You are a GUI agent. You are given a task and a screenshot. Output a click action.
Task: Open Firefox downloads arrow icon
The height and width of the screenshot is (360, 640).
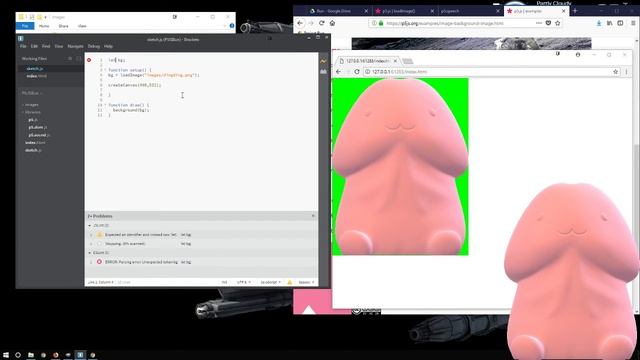pos(599,23)
